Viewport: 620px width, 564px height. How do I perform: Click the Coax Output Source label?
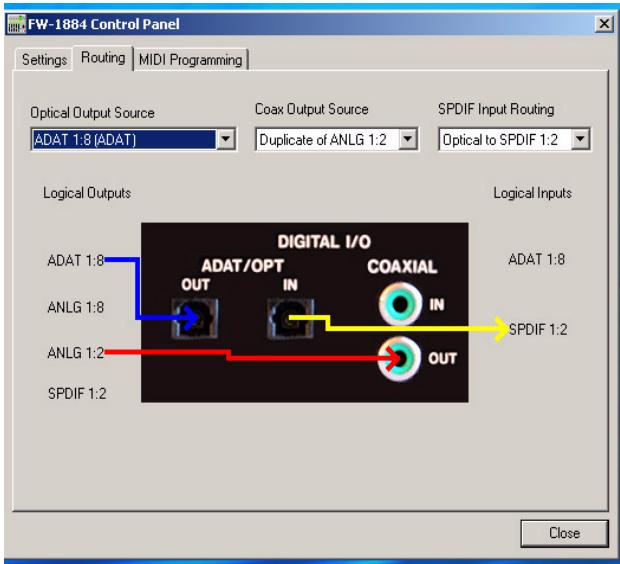coord(312,109)
